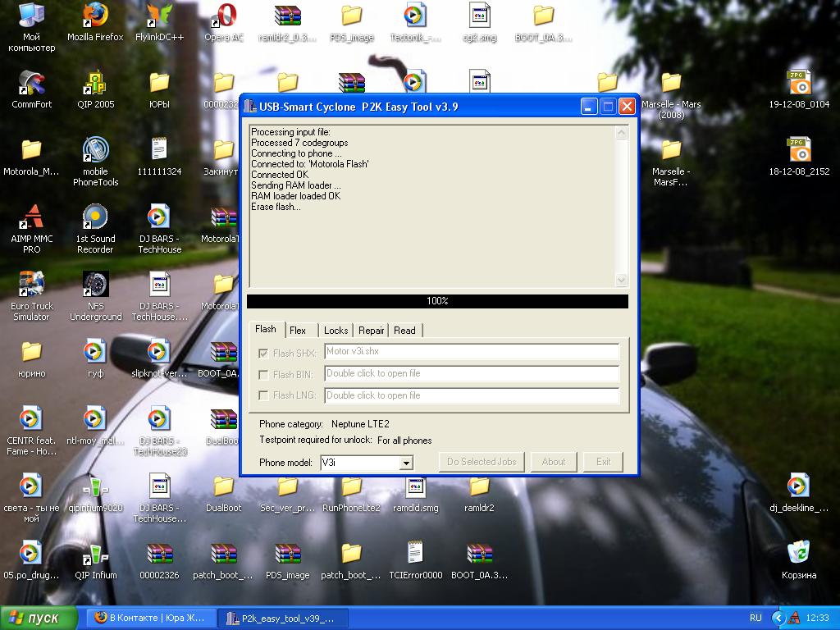Expand the Phone model dropdown
This screenshot has height=630, width=840.
407,463
